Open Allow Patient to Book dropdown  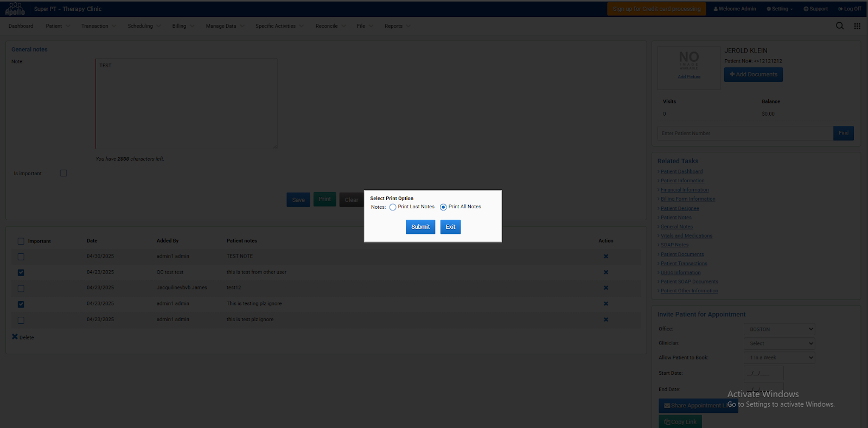click(x=779, y=357)
